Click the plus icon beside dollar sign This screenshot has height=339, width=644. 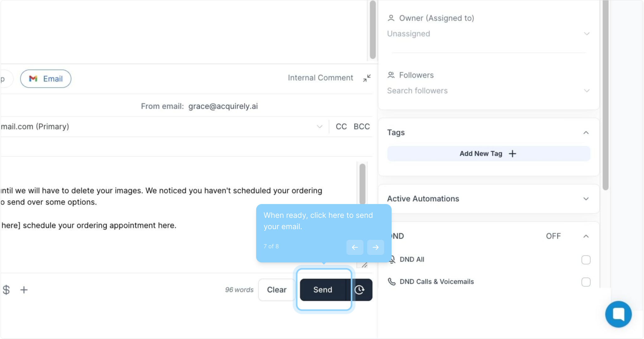point(24,290)
